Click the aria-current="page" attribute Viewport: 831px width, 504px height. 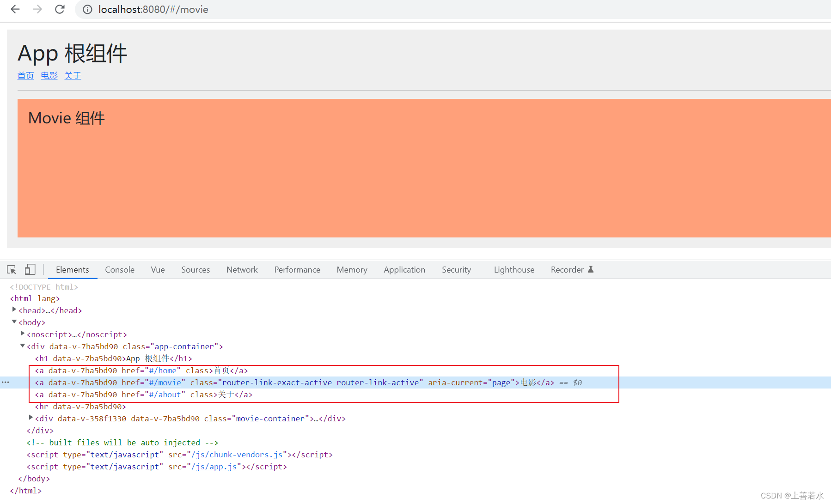(x=471, y=383)
